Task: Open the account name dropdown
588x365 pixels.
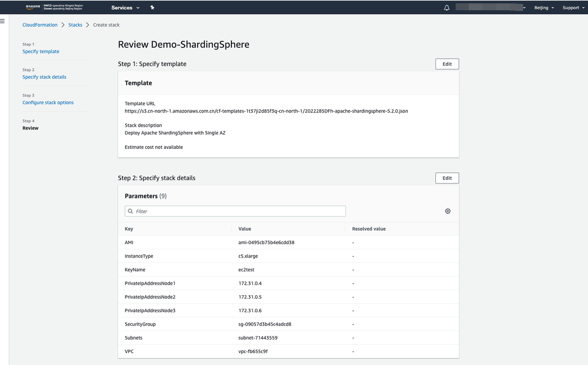Action: pyautogui.click(x=491, y=8)
